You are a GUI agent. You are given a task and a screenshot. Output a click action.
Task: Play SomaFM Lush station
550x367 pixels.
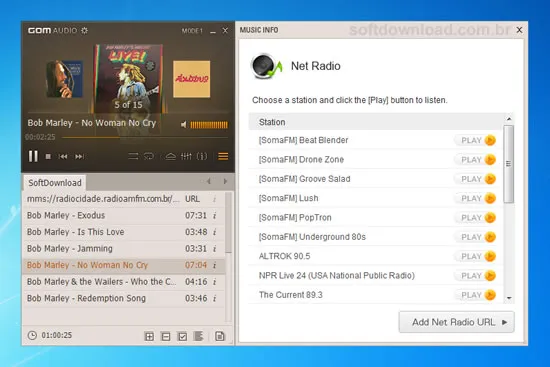(x=475, y=198)
